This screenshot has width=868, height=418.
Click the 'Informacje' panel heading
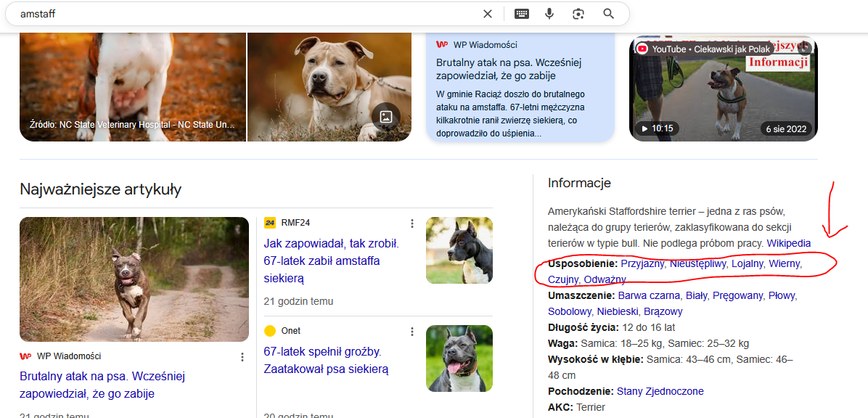point(579,183)
